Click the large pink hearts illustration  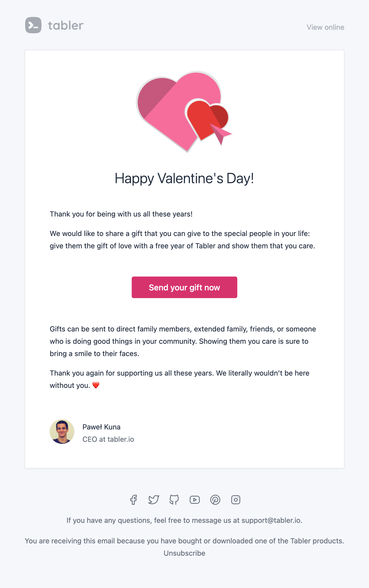[x=184, y=112]
